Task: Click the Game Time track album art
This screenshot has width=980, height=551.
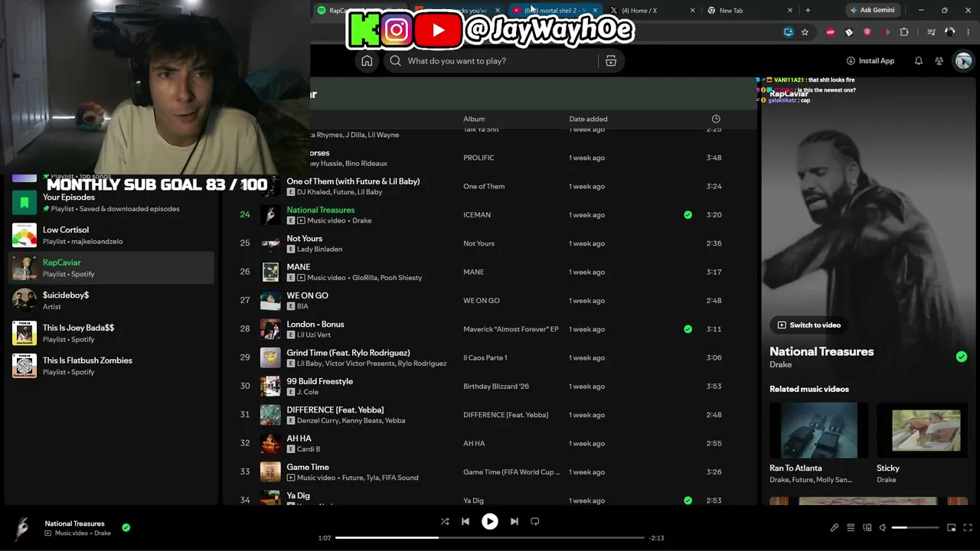Action: [270, 472]
